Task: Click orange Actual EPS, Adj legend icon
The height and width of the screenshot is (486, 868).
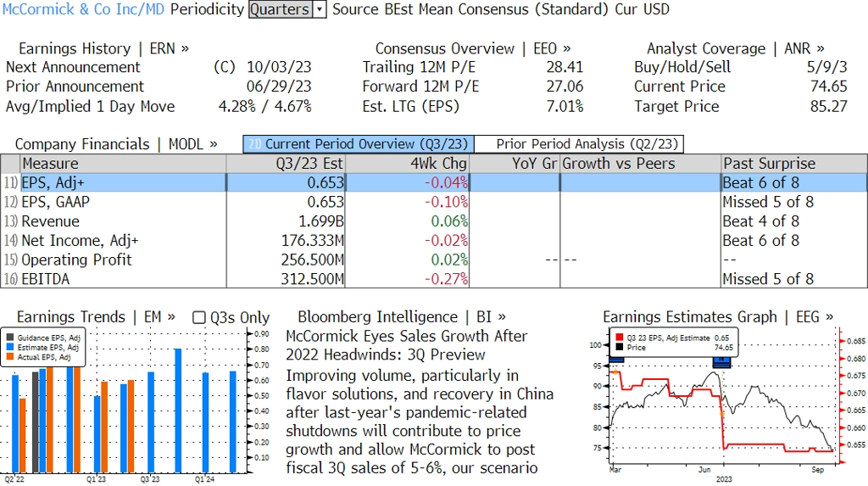Action: tap(11, 357)
